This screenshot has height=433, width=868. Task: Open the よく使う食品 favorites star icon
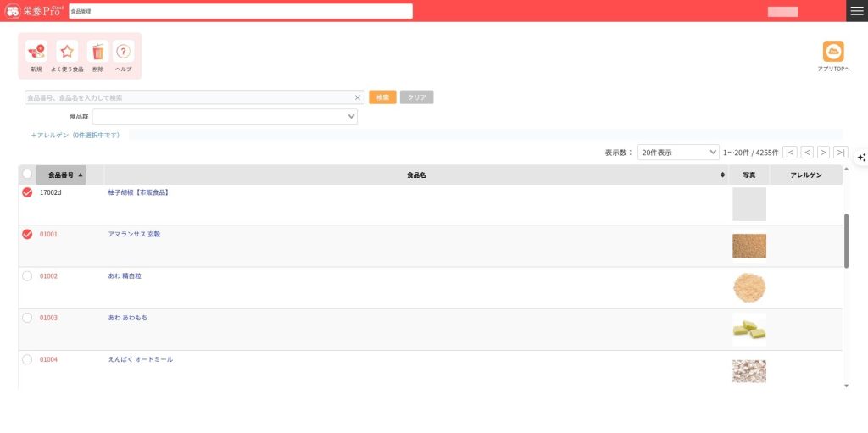pyautogui.click(x=67, y=52)
